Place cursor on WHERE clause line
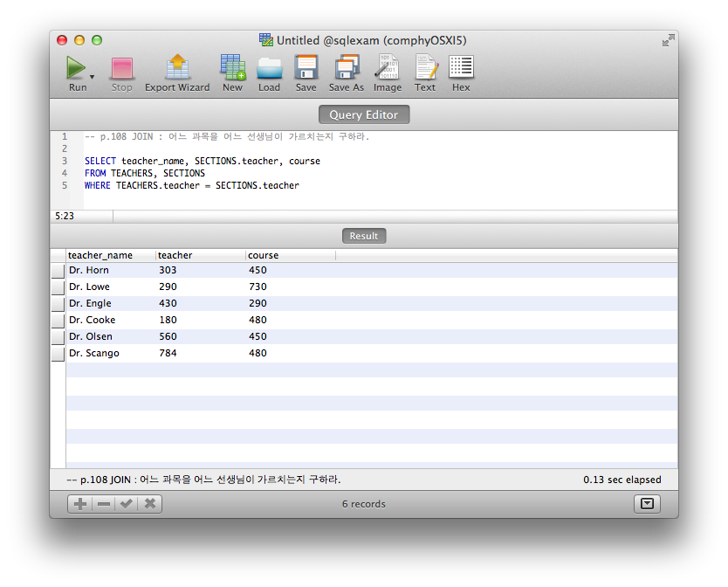 coord(192,185)
